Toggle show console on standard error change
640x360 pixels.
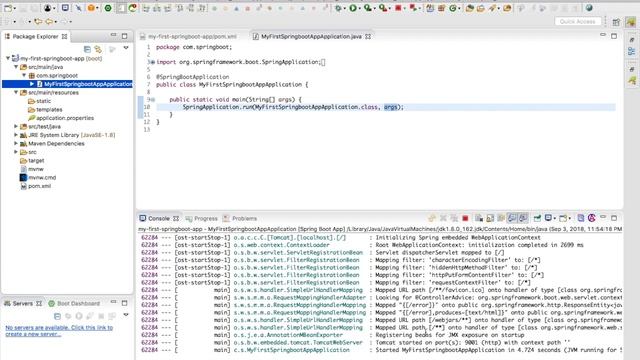click(523, 218)
